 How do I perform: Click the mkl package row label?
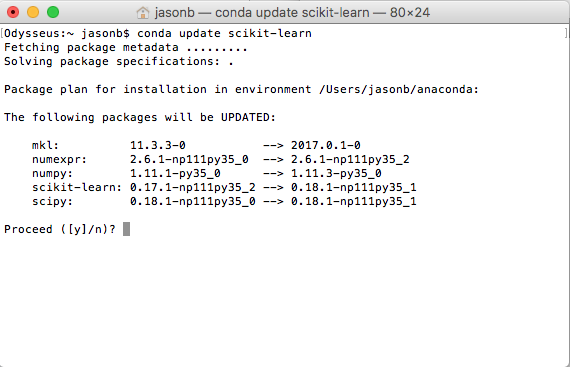(45, 145)
